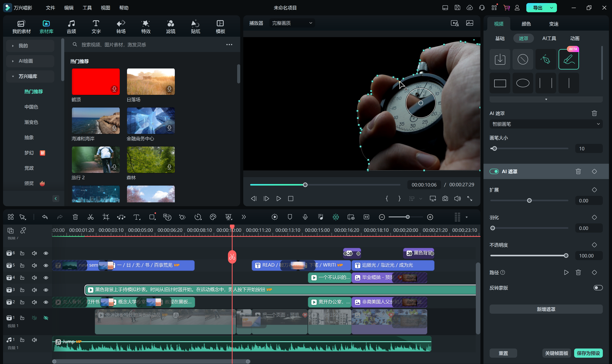The image size is (612, 364).
Task: Collapse the media sidebar with arrow button
Action: (x=56, y=198)
